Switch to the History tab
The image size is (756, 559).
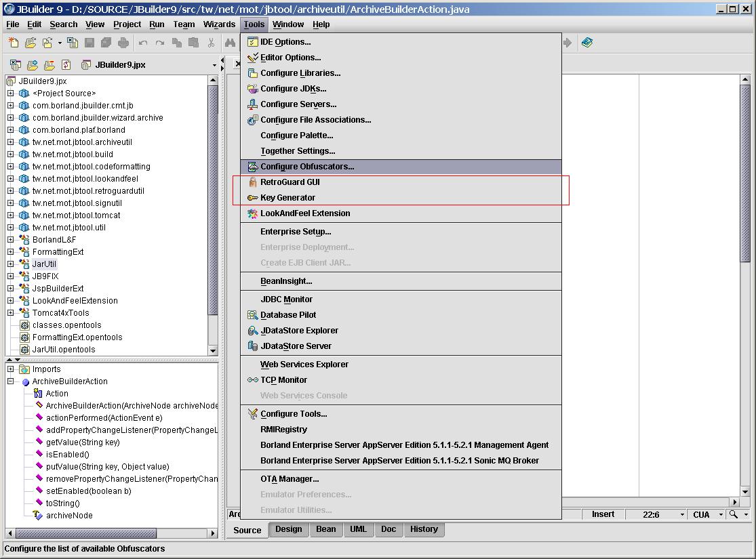tap(424, 529)
